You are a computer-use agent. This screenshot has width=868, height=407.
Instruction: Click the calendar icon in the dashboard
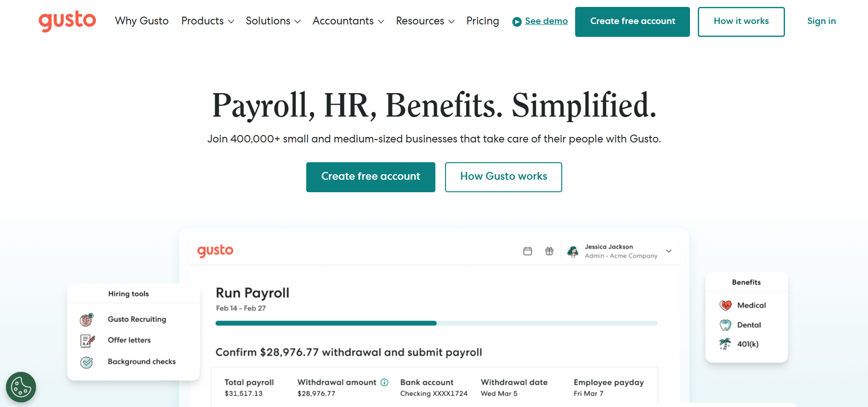(528, 251)
